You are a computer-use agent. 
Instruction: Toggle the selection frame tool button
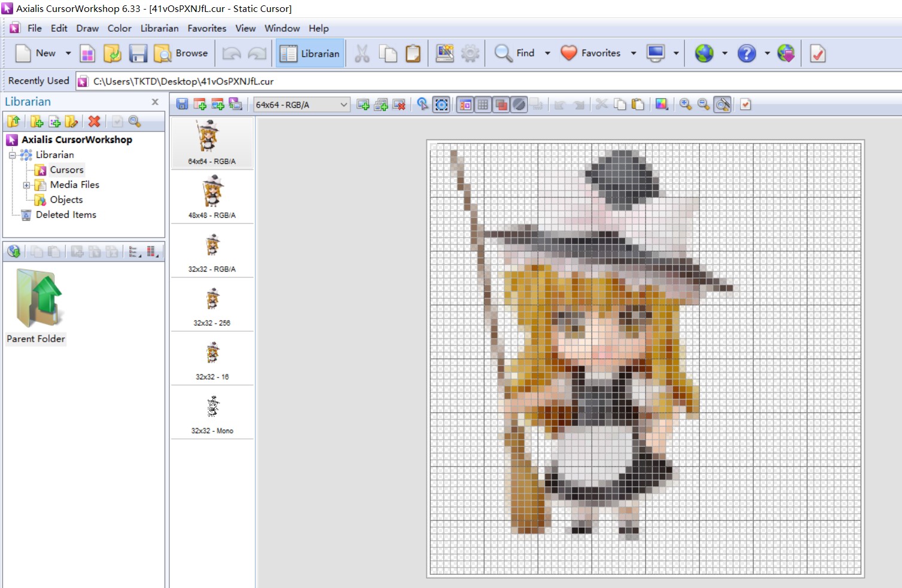click(441, 105)
